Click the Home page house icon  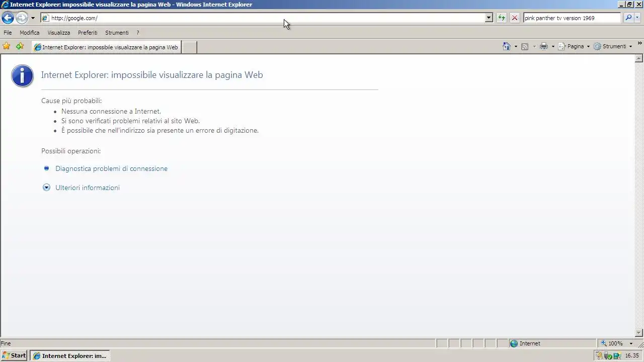[507, 46]
